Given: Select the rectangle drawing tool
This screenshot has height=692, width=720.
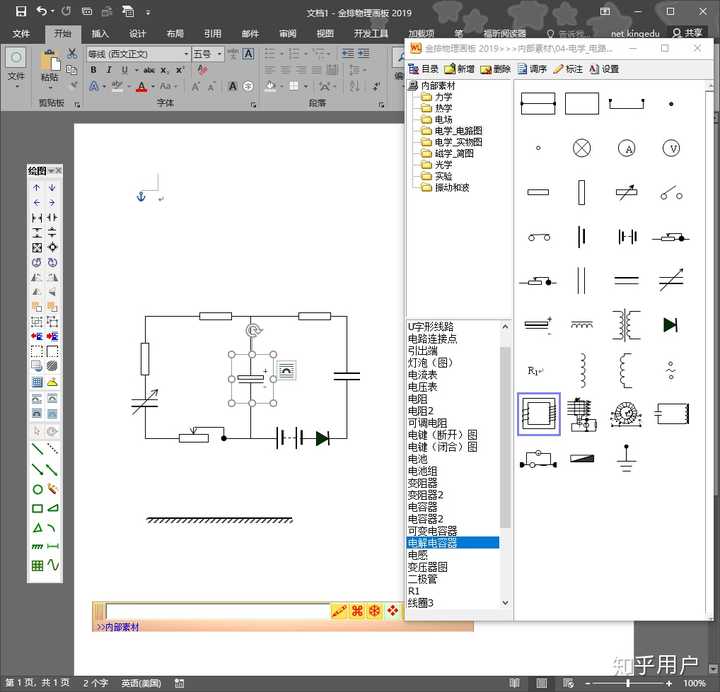Looking at the screenshot, I should [38, 508].
